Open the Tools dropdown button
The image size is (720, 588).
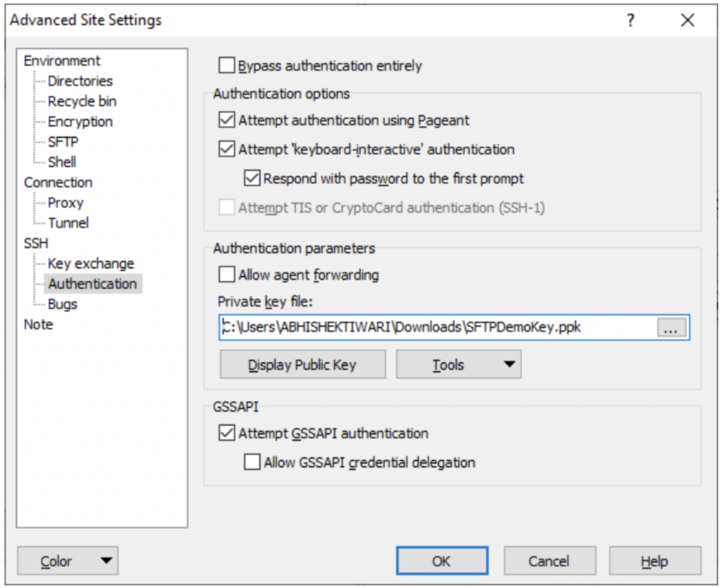(458, 365)
